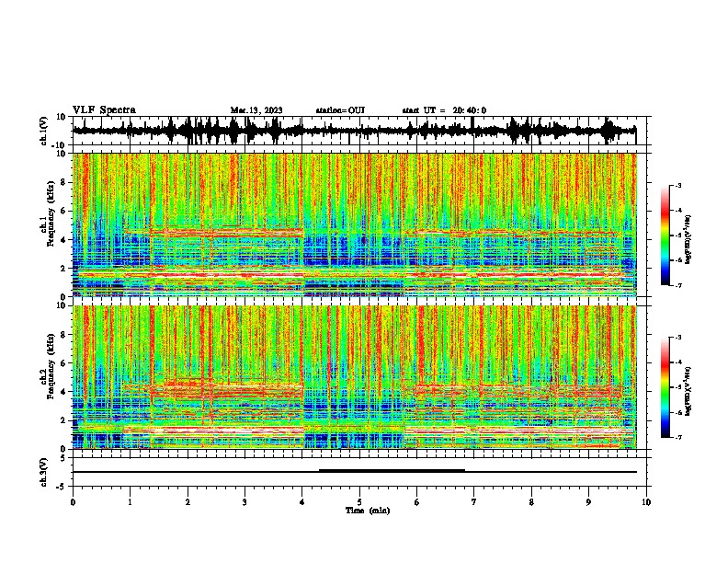728x563 pixels.
Task: Click the "-5" tick on ch.3(V) axis
Action: [63, 487]
